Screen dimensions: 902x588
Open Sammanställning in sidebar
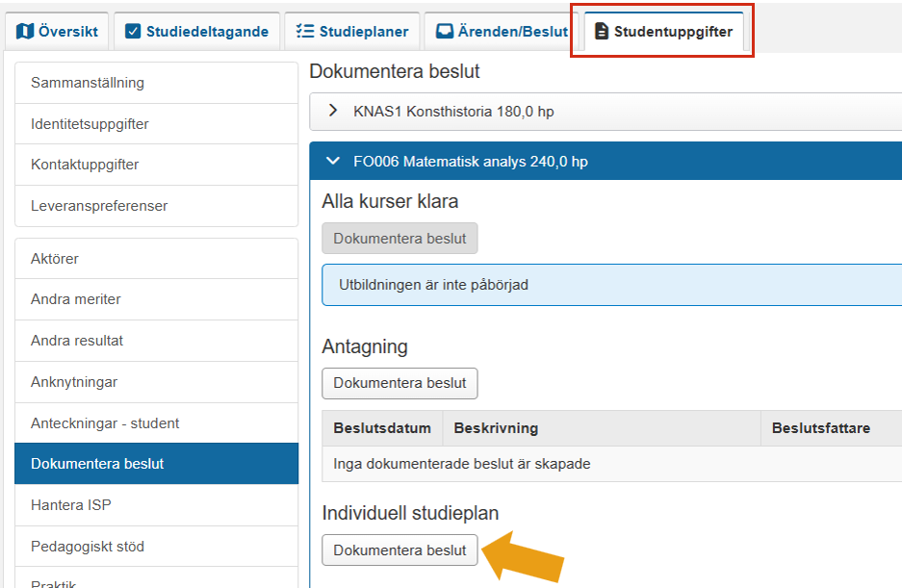(x=157, y=83)
